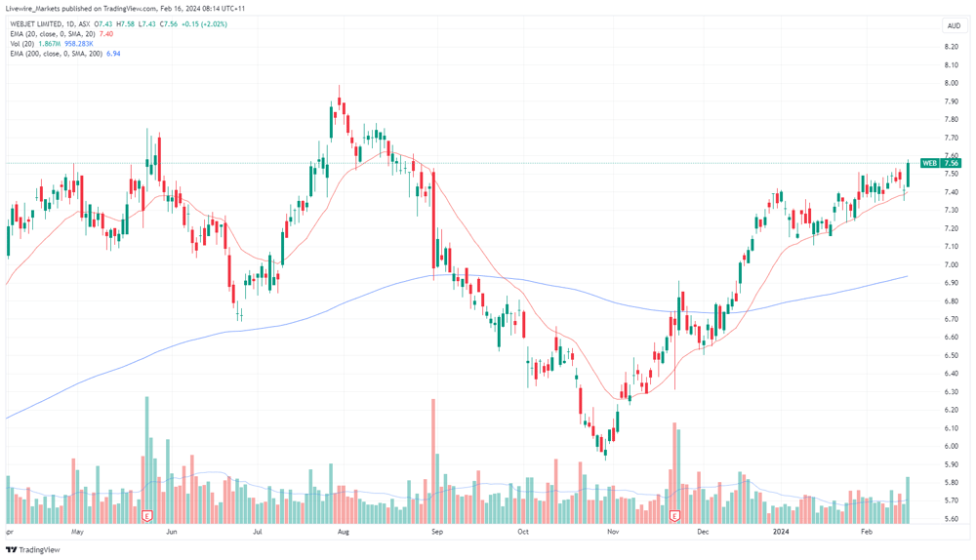This screenshot has height=560, width=976.
Task: Open the TradingView logo at bottom left
Action: click(x=33, y=550)
